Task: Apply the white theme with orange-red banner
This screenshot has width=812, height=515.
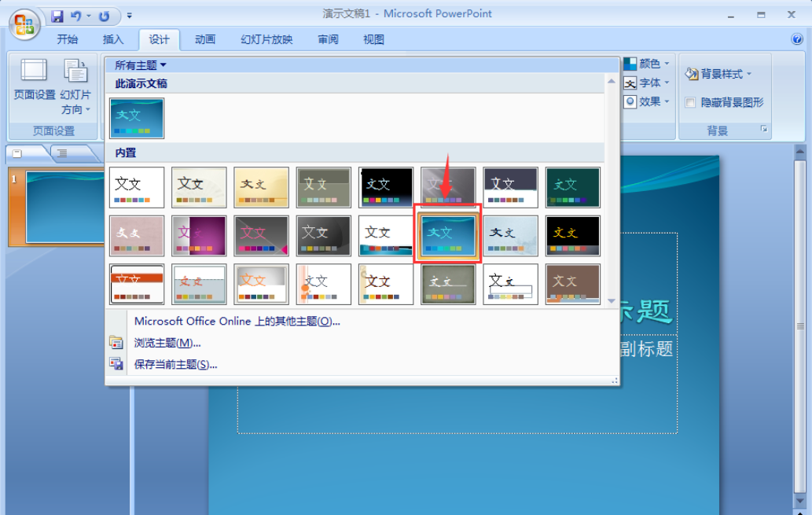Action: pos(137,284)
